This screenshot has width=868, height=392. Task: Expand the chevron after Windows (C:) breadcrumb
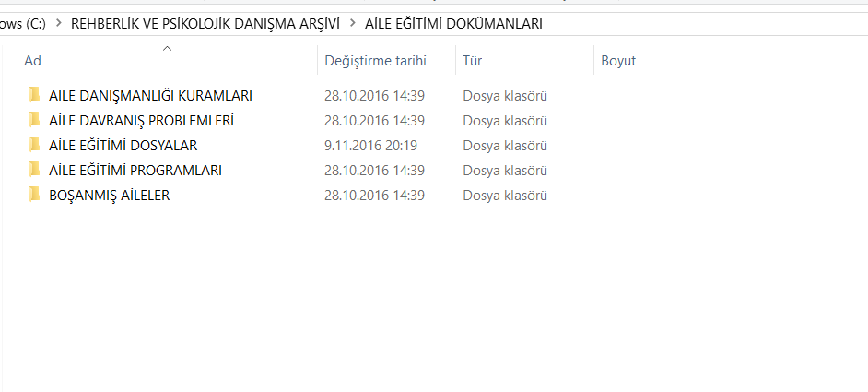(x=58, y=23)
